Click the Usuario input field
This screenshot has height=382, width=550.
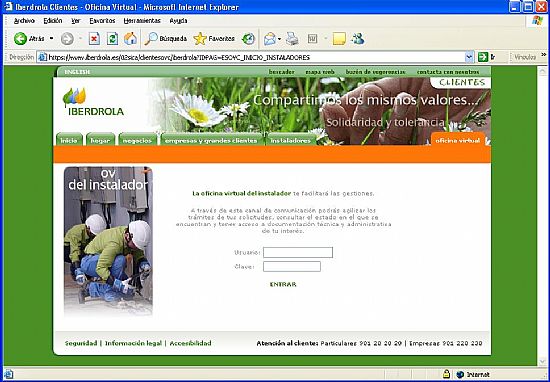298,253
